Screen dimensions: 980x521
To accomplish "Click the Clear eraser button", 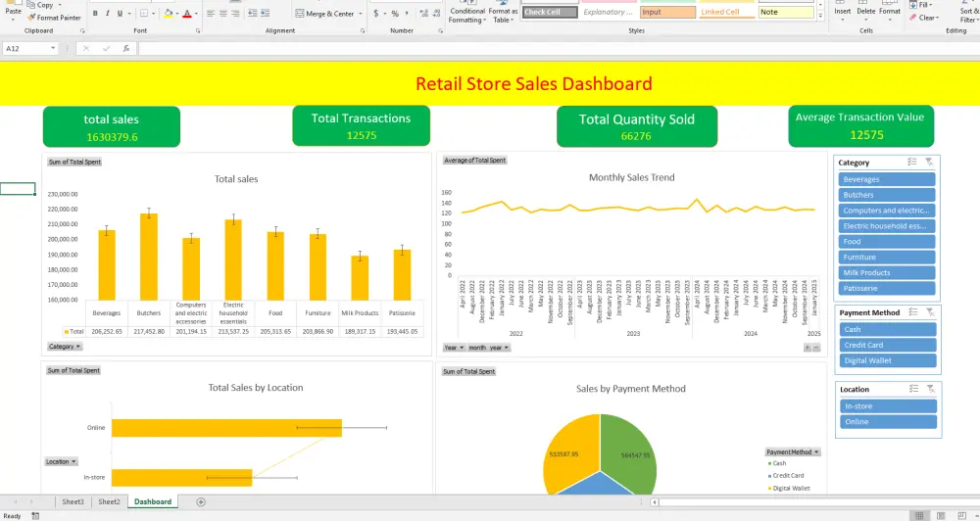I will click(x=922, y=18).
